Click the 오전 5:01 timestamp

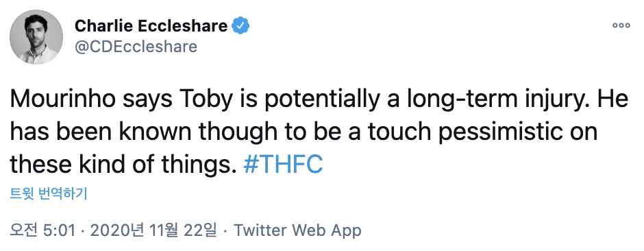click(x=42, y=230)
